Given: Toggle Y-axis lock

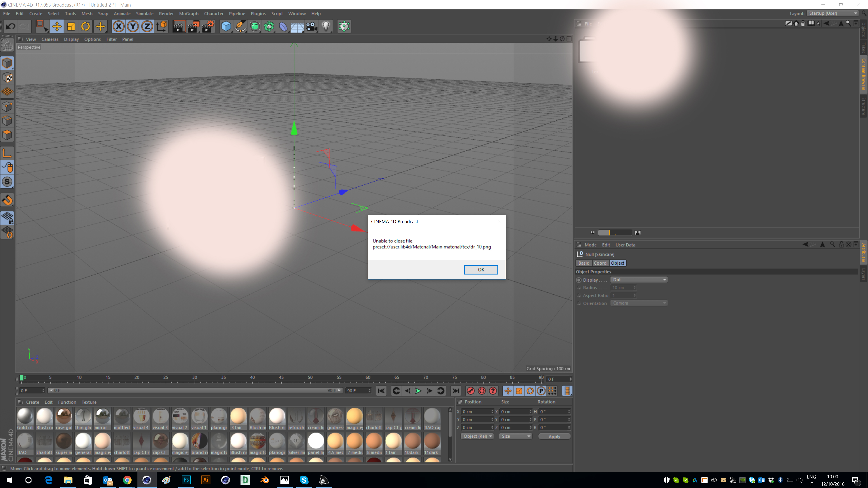Looking at the screenshot, I should tap(133, 26).
